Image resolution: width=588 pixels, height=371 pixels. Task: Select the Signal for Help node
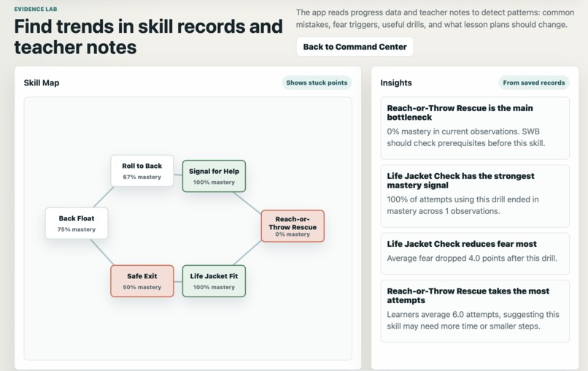[214, 176]
